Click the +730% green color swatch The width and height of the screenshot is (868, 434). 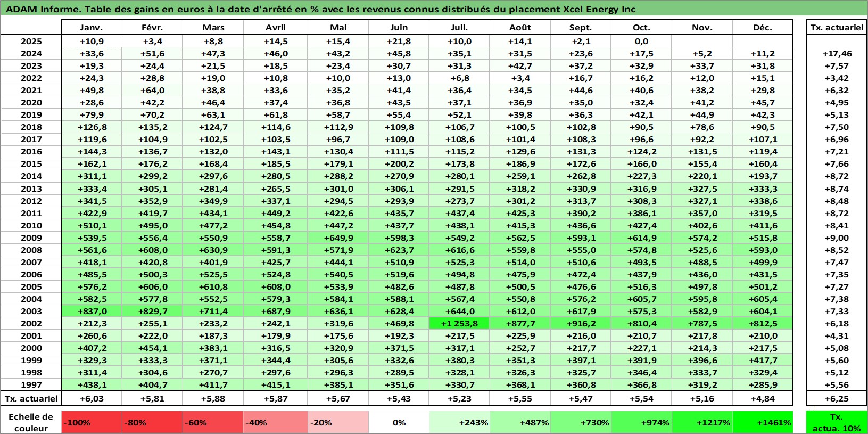[581, 422]
